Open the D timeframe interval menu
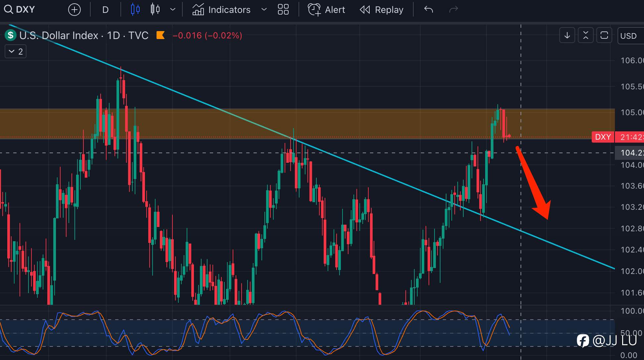Viewport: 644px width, 360px height. click(x=105, y=10)
